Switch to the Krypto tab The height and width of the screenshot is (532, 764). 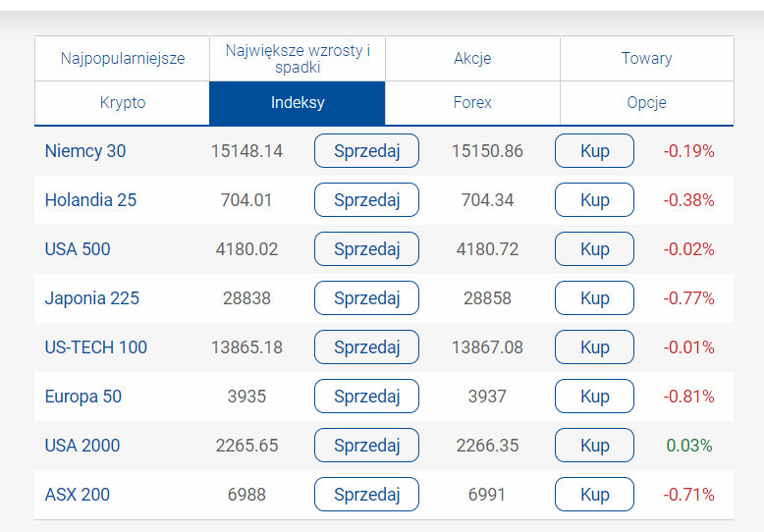pos(123,102)
